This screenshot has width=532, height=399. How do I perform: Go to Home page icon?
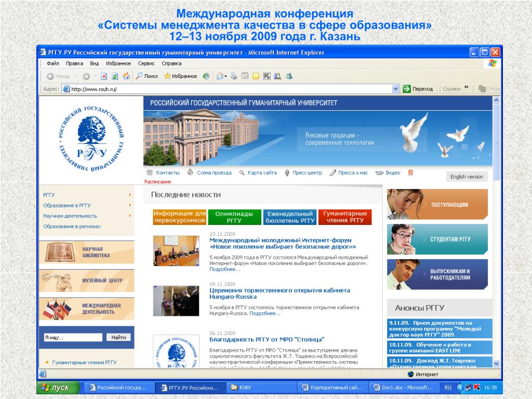(126, 76)
